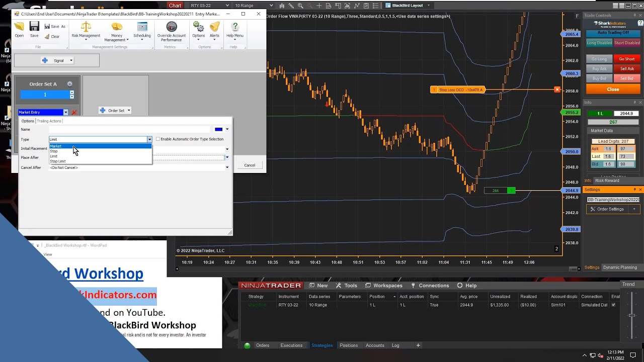The height and width of the screenshot is (362, 644).
Task: Delete Market Entry with the red X
Action: pyautogui.click(x=74, y=113)
